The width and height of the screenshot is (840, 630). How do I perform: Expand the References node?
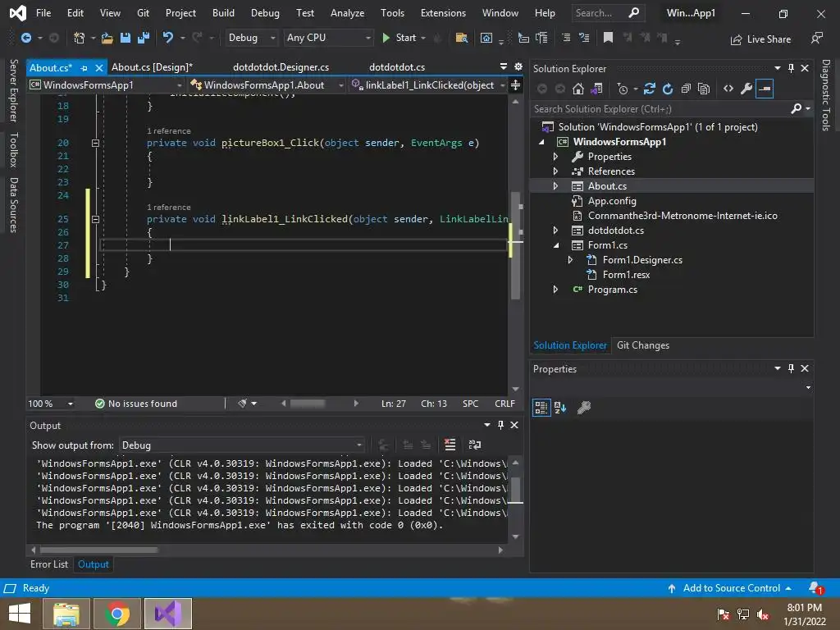(555, 171)
